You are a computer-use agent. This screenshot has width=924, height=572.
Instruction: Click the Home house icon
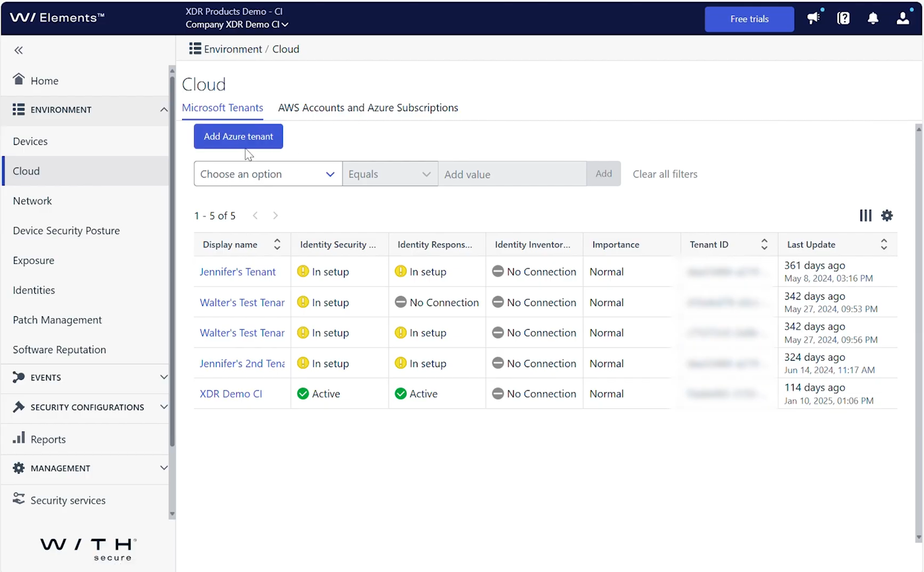(x=18, y=80)
